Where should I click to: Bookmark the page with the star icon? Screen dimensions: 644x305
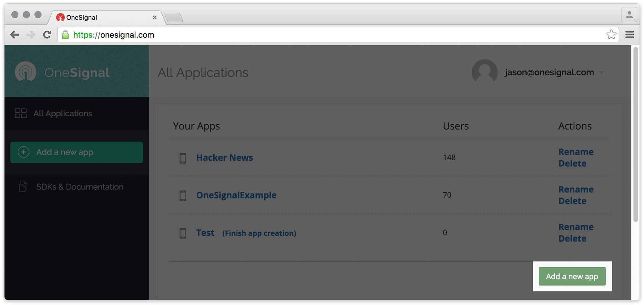pyautogui.click(x=611, y=35)
